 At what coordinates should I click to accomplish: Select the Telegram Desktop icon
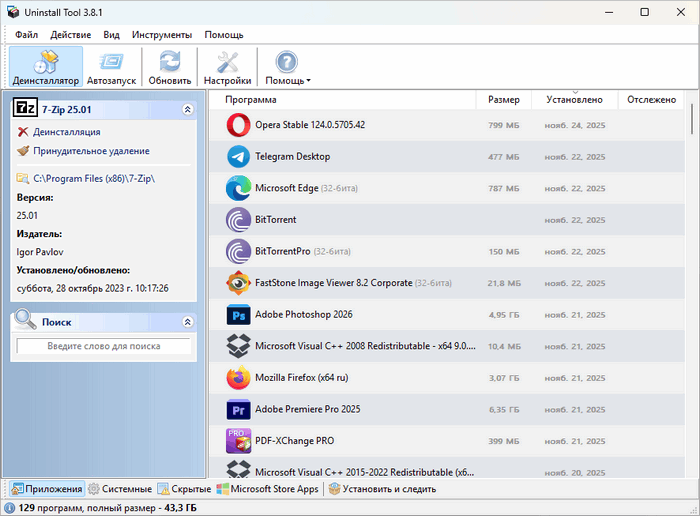click(x=238, y=157)
